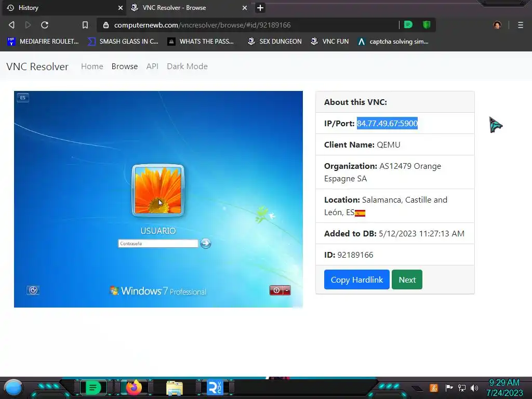
Task: Click the Ease of Access icon
Action: pos(33,290)
